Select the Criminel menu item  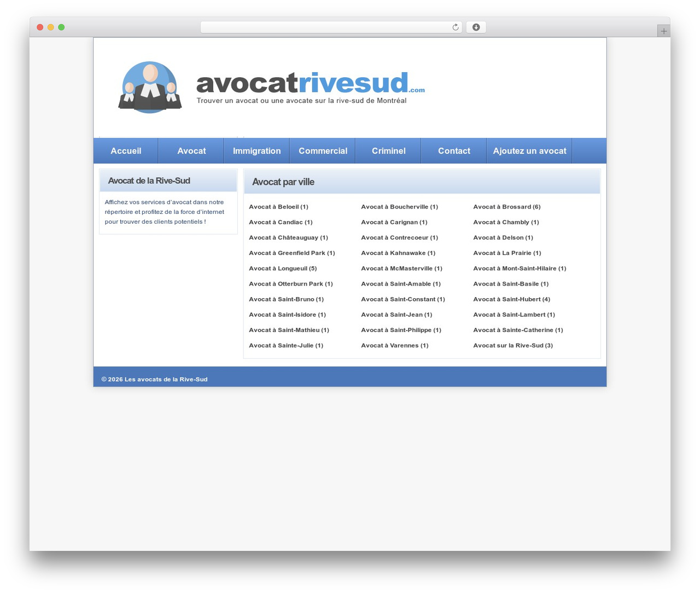click(x=389, y=151)
